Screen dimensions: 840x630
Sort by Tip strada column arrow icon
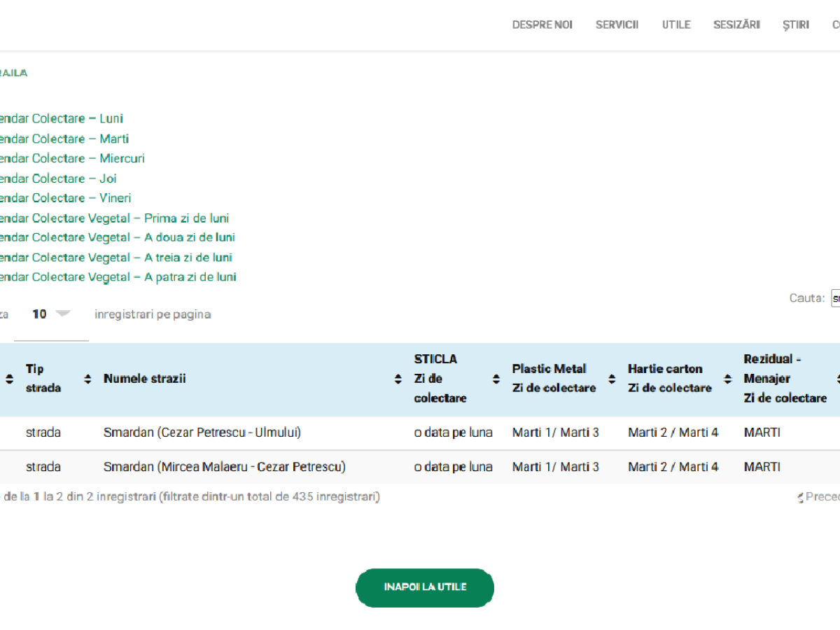(x=87, y=379)
